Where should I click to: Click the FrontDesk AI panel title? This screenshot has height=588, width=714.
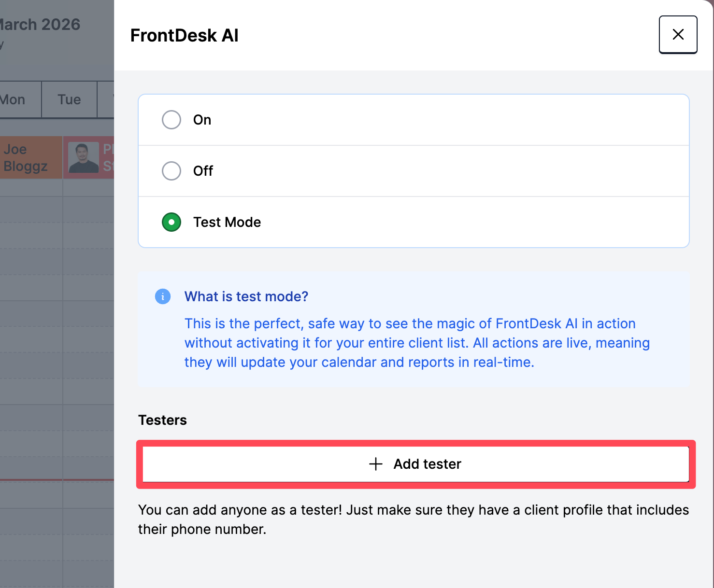tap(184, 35)
